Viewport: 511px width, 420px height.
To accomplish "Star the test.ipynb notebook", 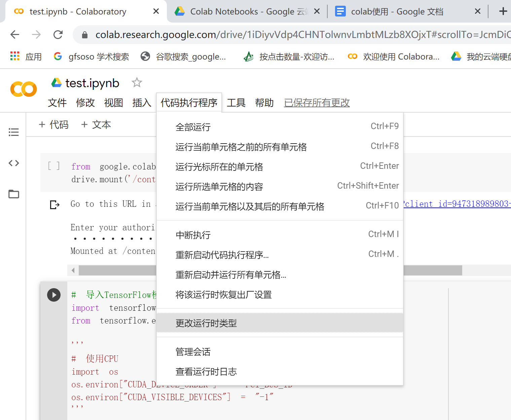I will [x=137, y=82].
